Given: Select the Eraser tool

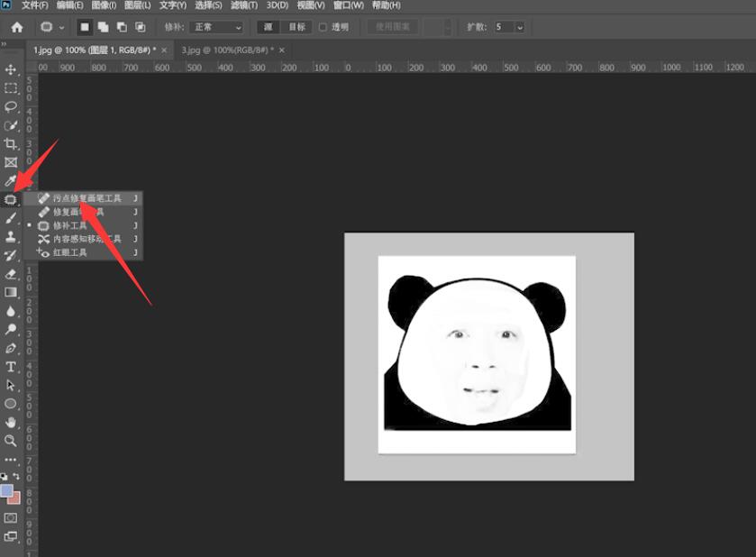Looking at the screenshot, I should [11, 274].
